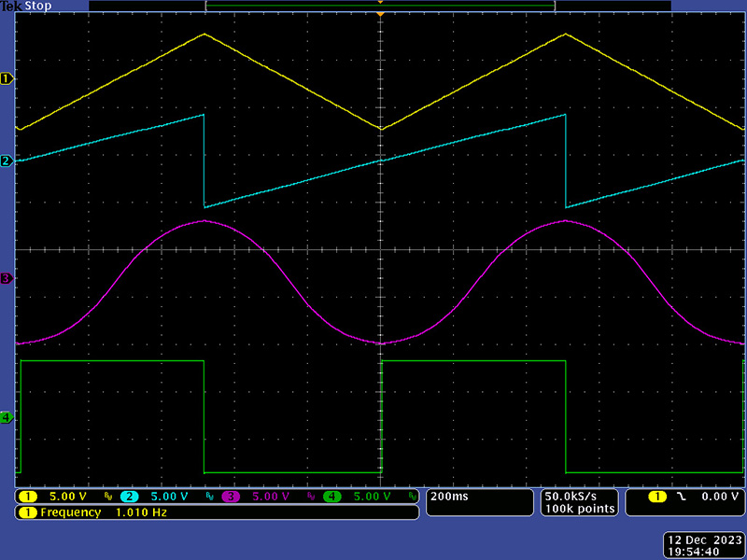Click the magenta channel 3 ground marker
747x560 pixels.
point(7,278)
